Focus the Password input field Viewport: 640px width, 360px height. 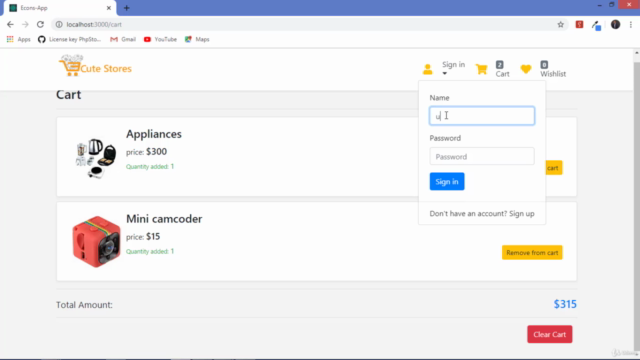tap(482, 156)
